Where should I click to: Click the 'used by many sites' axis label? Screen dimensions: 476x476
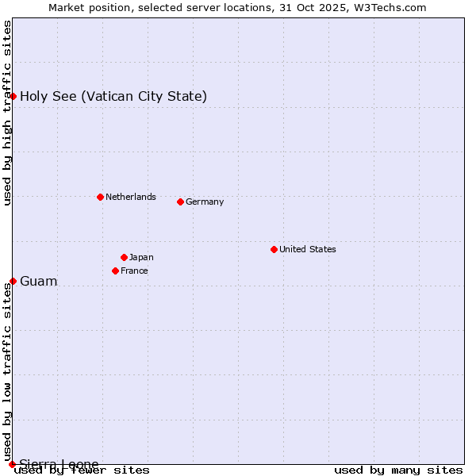coord(398,470)
